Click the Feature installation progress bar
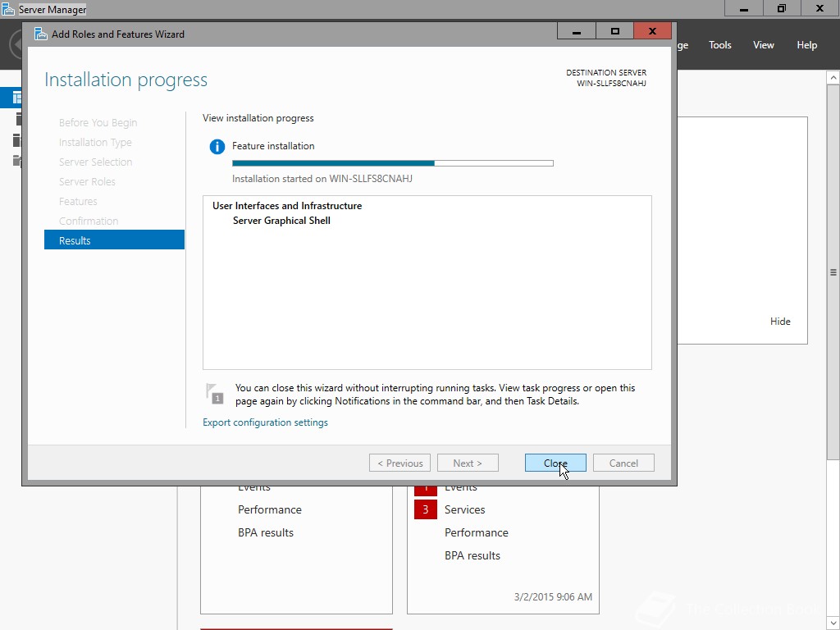Image resolution: width=840 pixels, height=630 pixels. click(393, 163)
